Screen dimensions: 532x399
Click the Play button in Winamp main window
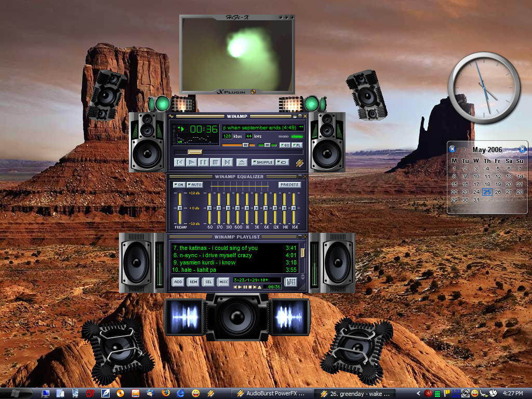pos(192,162)
